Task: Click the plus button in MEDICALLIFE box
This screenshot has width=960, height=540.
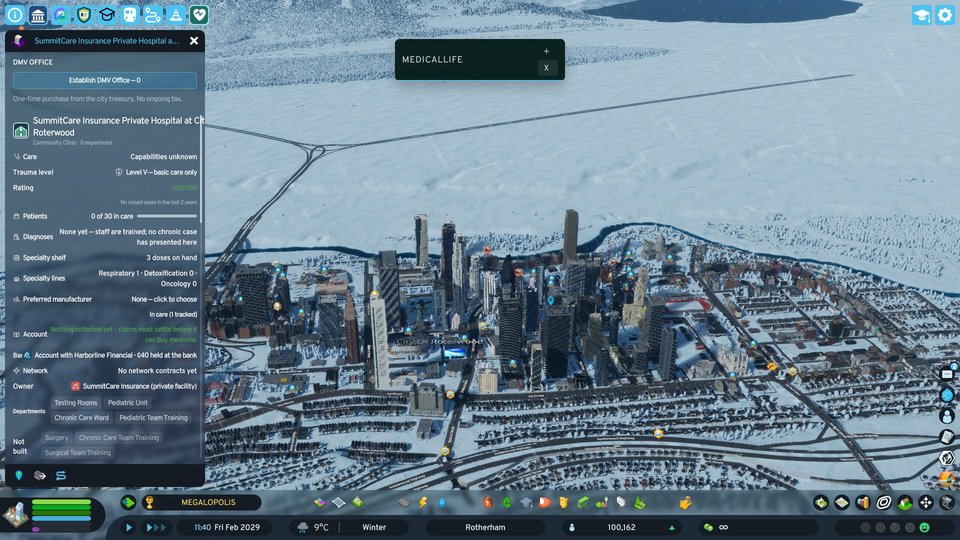Action: 546,51
